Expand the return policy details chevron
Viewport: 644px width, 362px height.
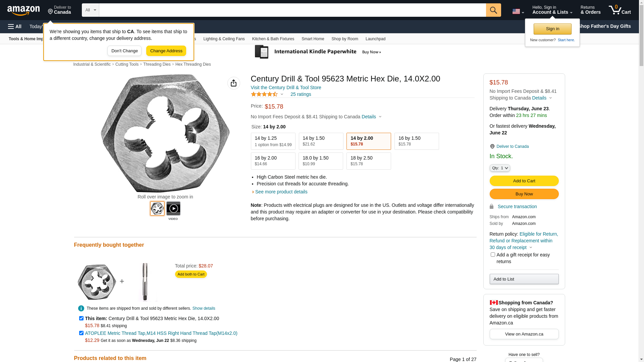531,248
